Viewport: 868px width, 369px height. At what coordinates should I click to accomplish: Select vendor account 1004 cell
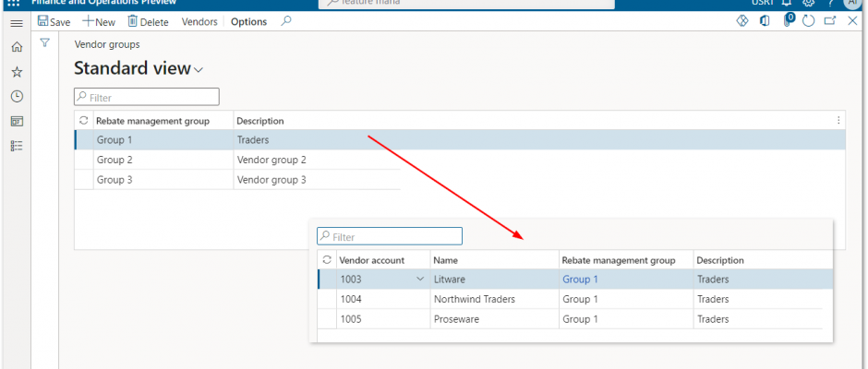pyautogui.click(x=383, y=299)
